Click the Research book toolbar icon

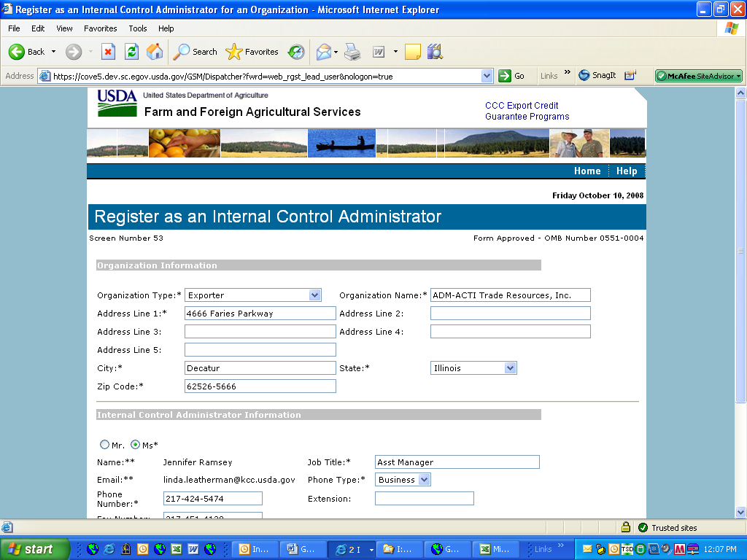435,52
